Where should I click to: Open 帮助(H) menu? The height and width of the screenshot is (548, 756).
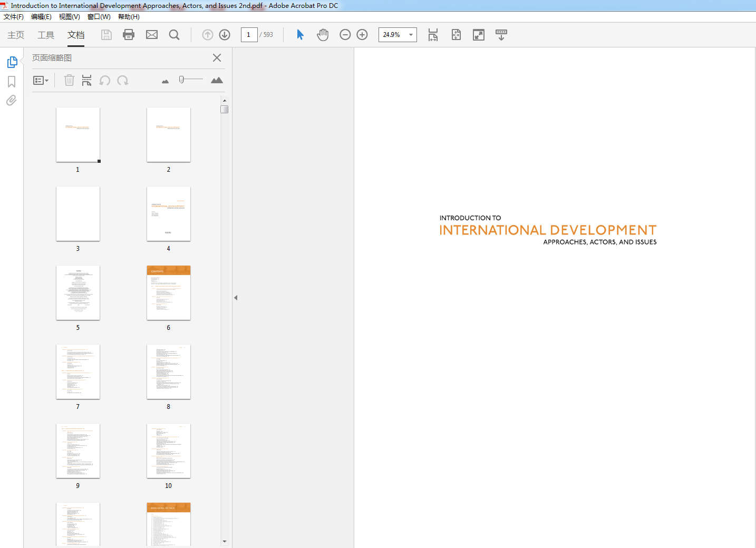pos(129,17)
